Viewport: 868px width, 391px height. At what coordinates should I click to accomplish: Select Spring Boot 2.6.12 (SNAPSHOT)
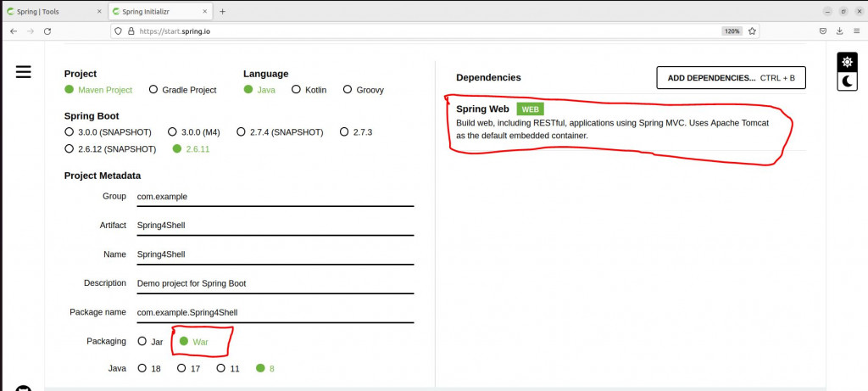[x=110, y=149]
